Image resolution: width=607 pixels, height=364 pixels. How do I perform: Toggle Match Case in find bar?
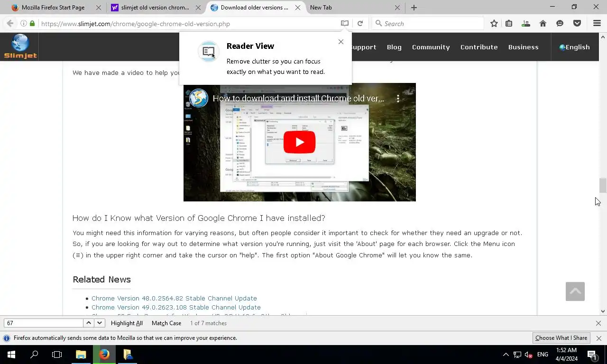click(166, 323)
